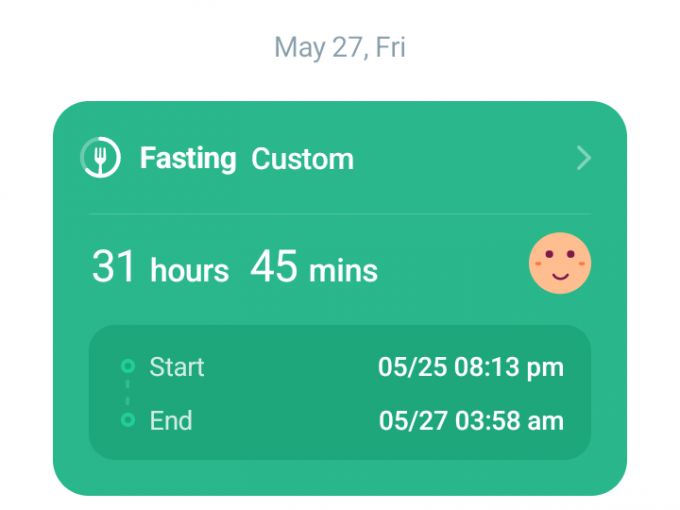Tap the smiley face mood icon

click(x=560, y=263)
